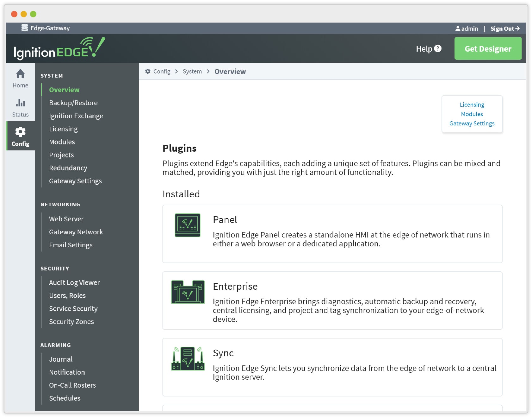Click the green macOS maximize dot
Image resolution: width=532 pixels, height=418 pixels.
point(33,14)
